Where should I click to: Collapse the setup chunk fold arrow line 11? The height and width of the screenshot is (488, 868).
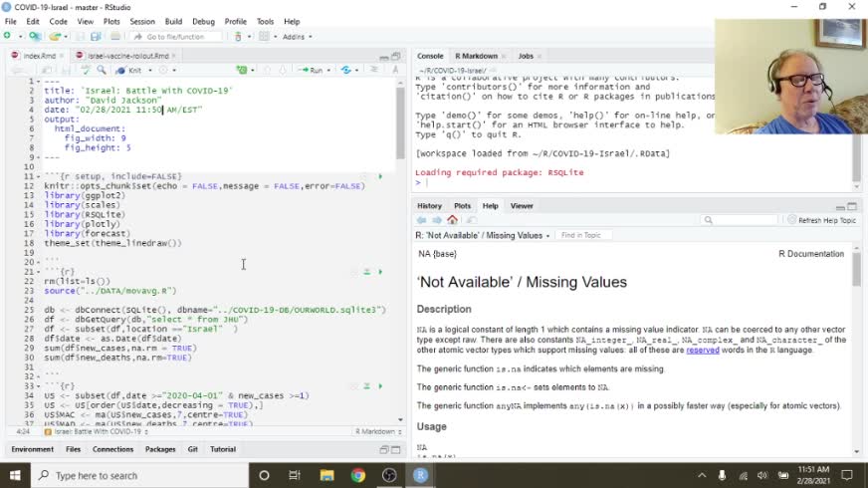(38, 176)
